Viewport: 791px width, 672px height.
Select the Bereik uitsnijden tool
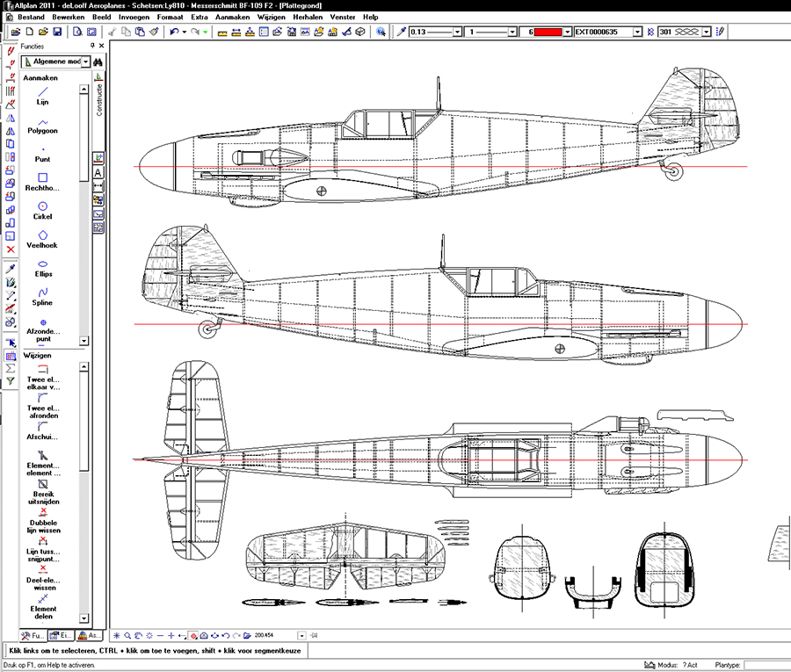coord(43,491)
